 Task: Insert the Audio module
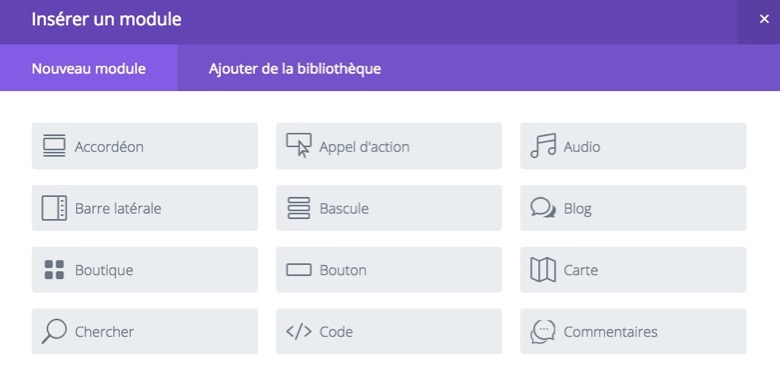633,146
